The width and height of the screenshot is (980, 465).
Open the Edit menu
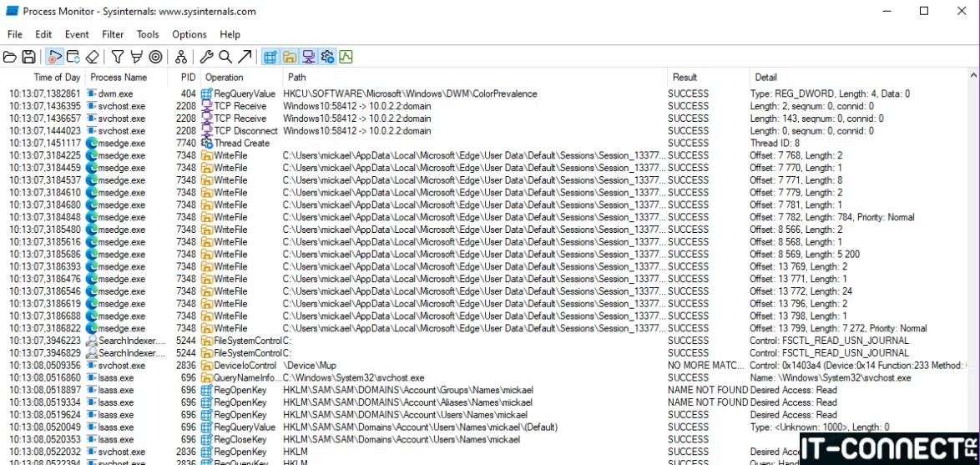[x=43, y=34]
